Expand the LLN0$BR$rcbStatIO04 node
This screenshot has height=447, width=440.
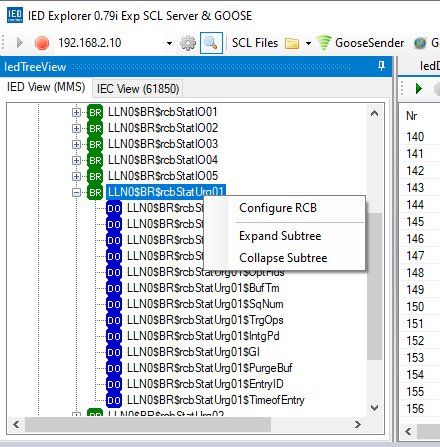76,160
